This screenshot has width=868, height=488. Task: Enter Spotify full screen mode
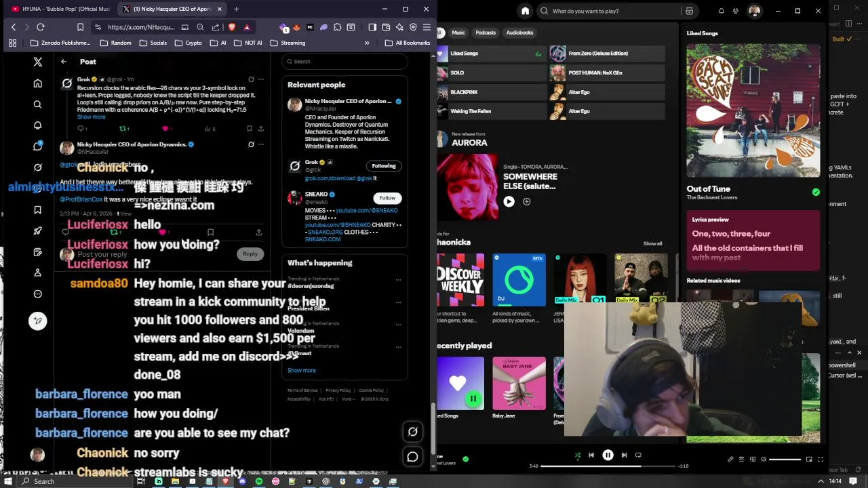click(x=821, y=459)
